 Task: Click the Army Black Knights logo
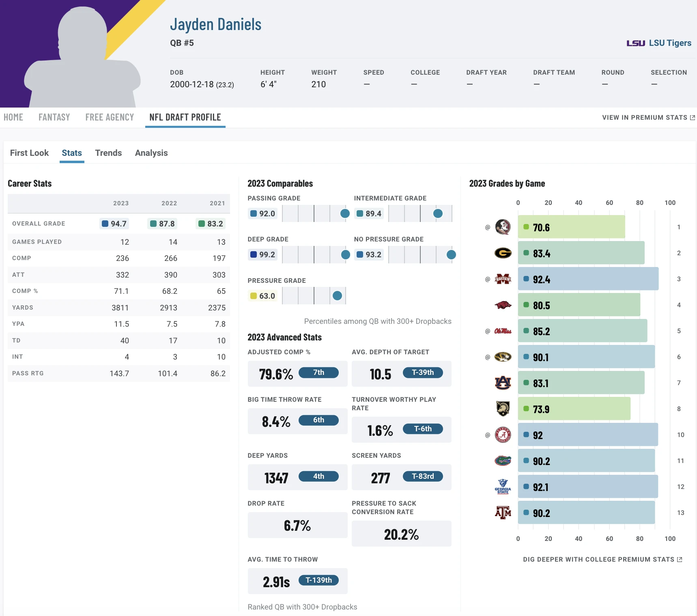point(503,409)
